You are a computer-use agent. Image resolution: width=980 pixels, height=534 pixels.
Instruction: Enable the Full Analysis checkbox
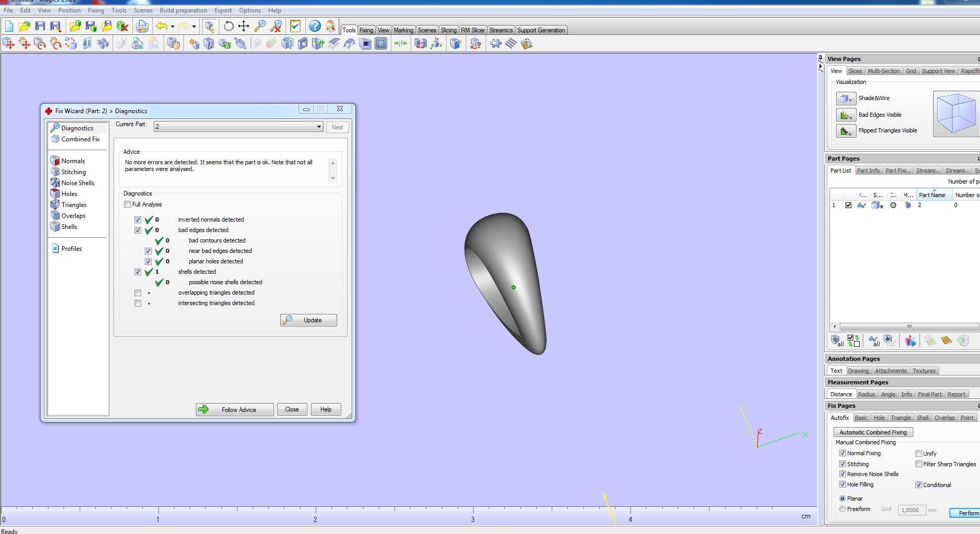(x=127, y=204)
